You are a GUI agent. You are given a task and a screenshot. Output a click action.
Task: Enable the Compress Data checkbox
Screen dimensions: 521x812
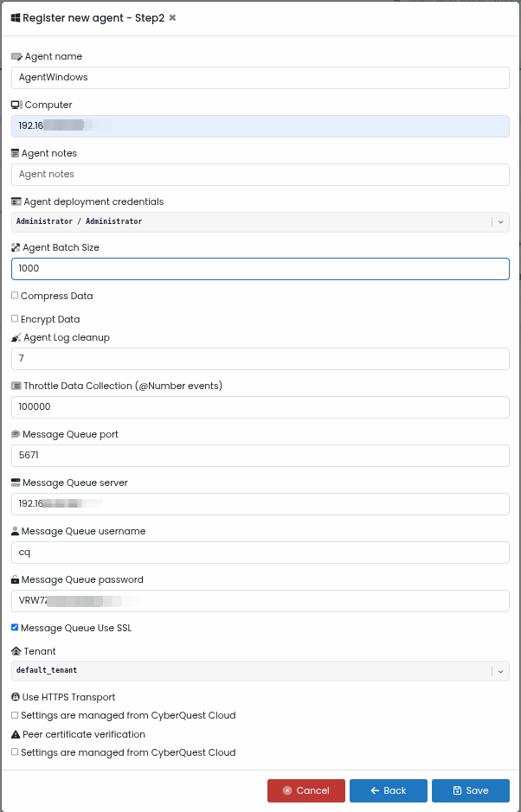click(x=15, y=295)
